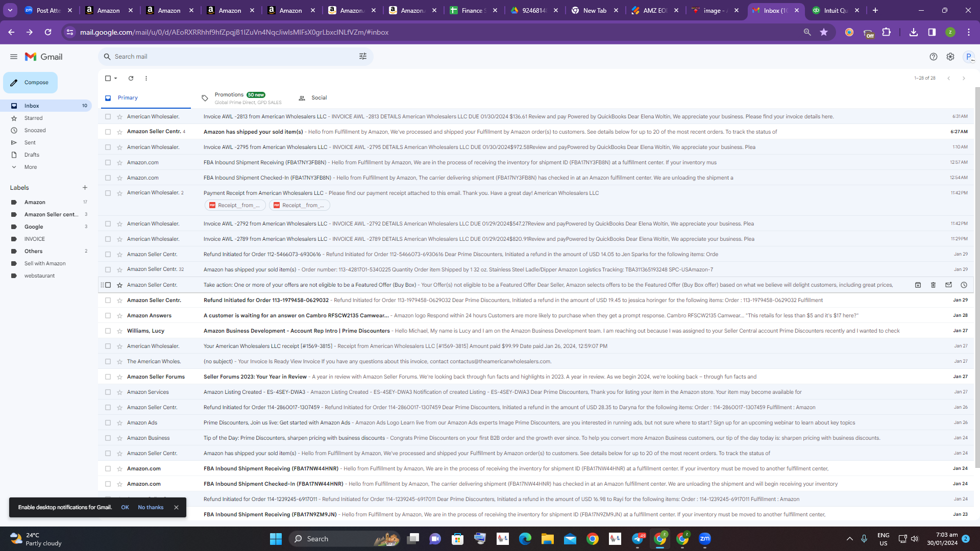The width and height of the screenshot is (980, 551).
Task: Open Chrome downloads icon
Action: [914, 32]
